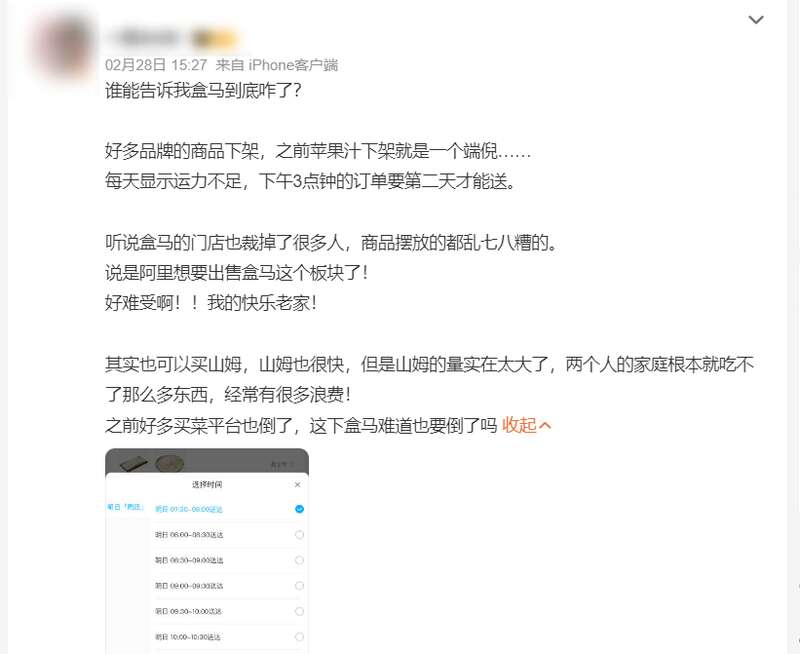Collapse the post with 收起 link
This screenshot has height=654, width=800.
pos(527,425)
